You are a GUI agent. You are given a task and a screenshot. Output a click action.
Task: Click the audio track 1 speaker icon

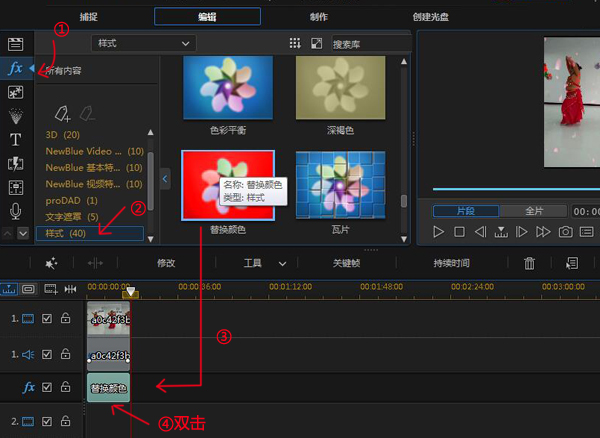click(28, 355)
